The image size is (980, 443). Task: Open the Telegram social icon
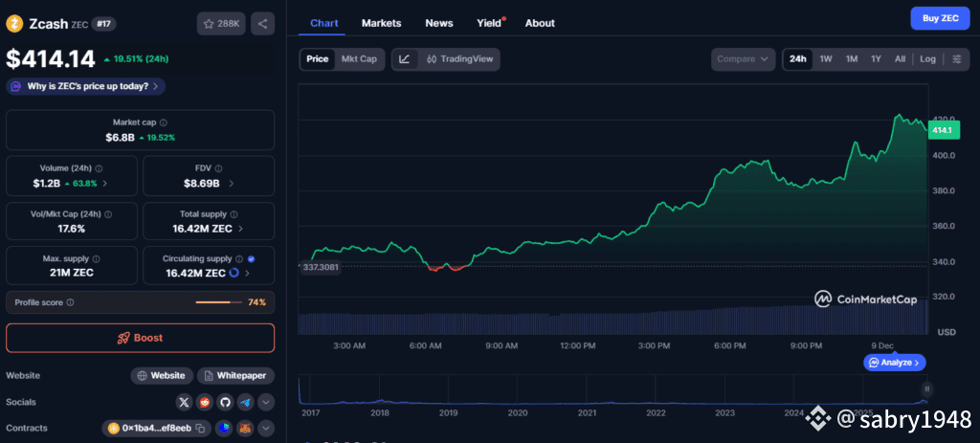tap(245, 403)
